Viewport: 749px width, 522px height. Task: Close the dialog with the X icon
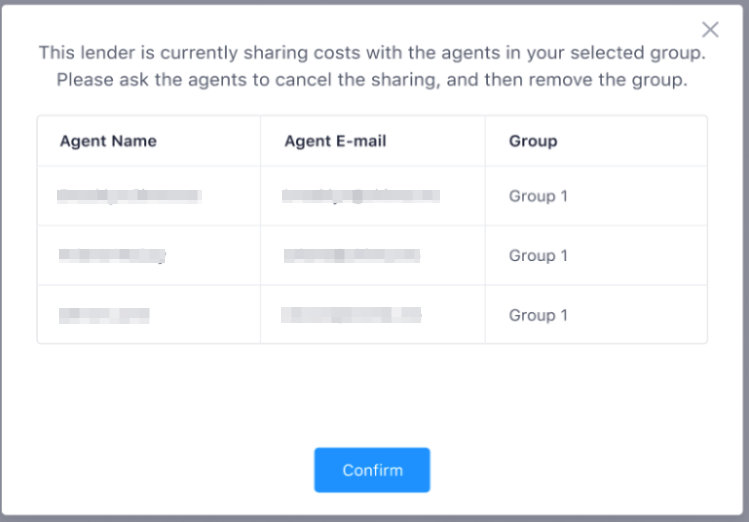tap(710, 30)
